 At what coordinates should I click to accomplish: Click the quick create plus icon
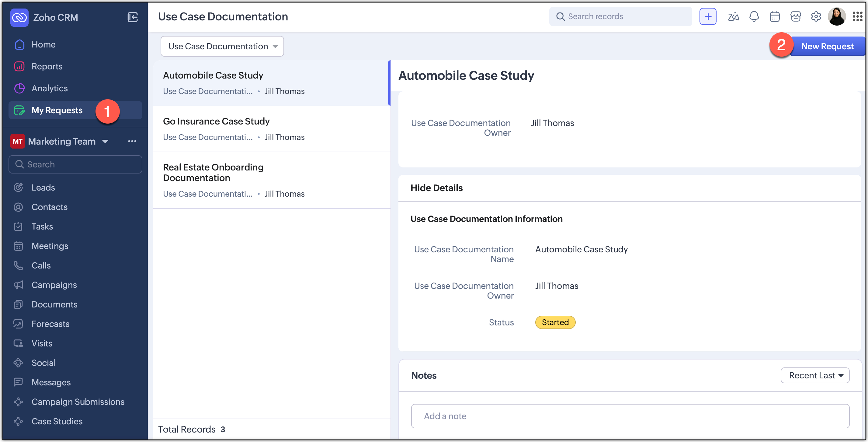(x=708, y=16)
